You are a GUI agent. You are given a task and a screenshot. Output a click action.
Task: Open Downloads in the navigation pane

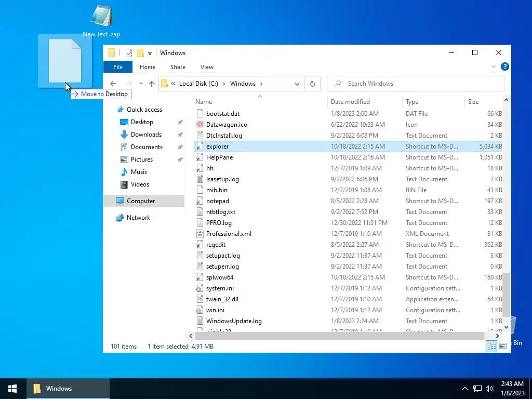point(146,135)
